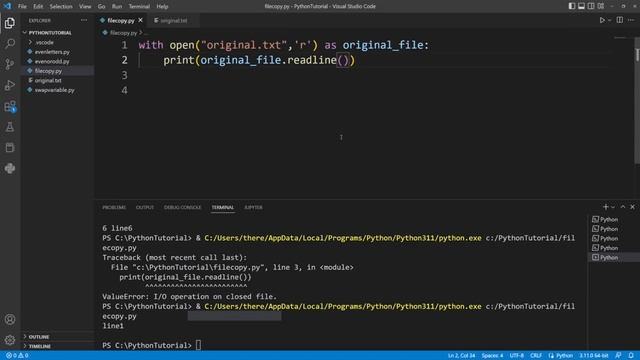The width and height of the screenshot is (640, 360).
Task: Split the editor right
Action: click(620, 20)
